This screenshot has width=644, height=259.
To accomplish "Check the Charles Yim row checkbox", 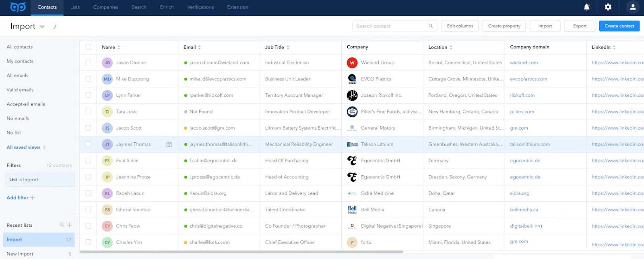I will click(x=88, y=242).
